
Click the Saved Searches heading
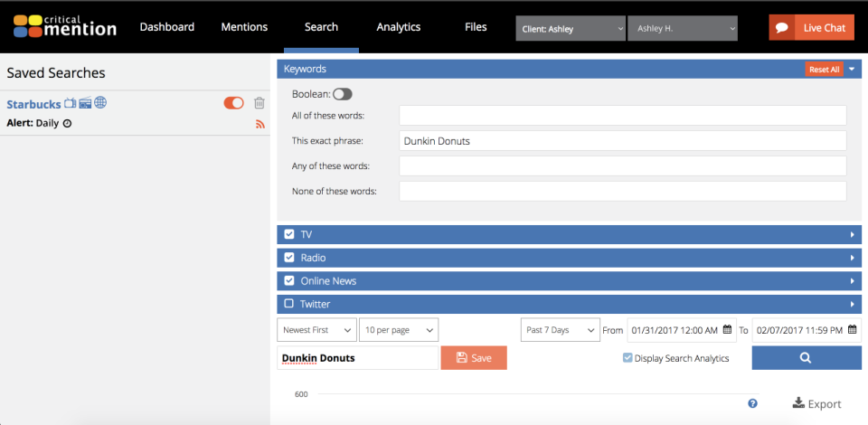(x=56, y=72)
